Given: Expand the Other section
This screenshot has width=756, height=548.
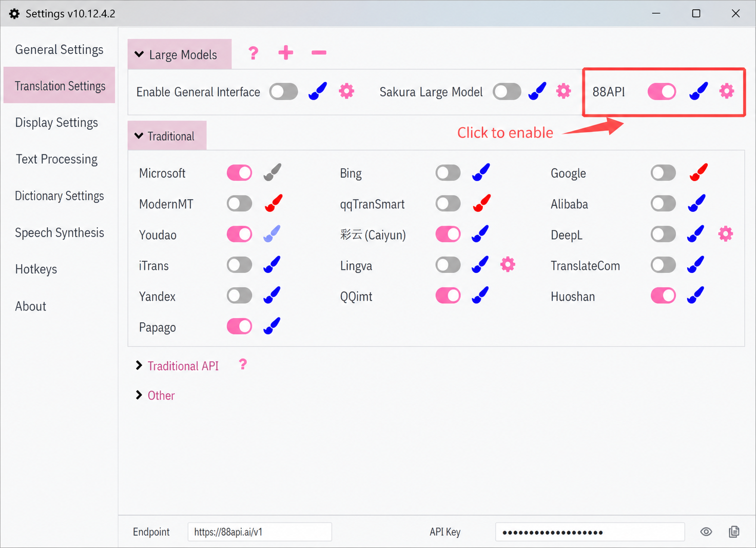Looking at the screenshot, I should [x=155, y=395].
